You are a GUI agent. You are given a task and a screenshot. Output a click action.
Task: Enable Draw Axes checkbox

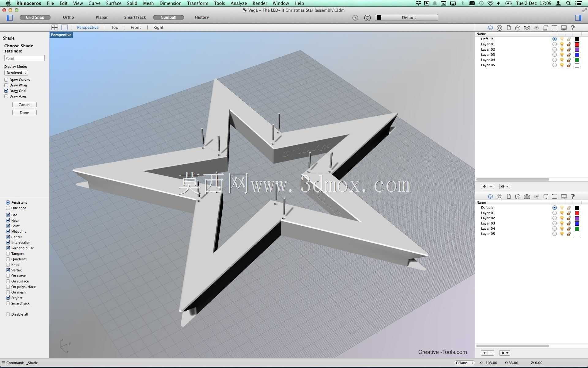click(x=6, y=96)
